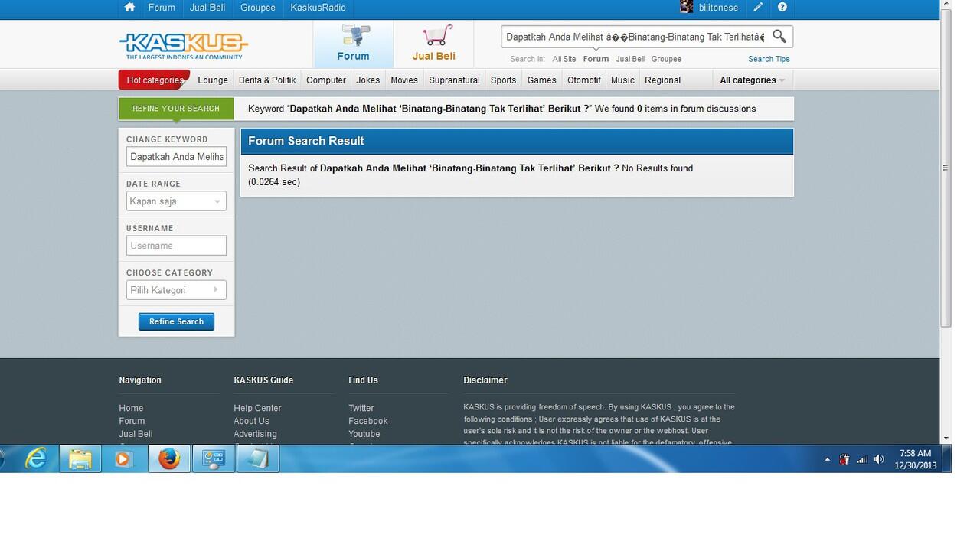The height and width of the screenshot is (551, 980).
Task: Click the pencil compose icon
Action: [758, 8]
